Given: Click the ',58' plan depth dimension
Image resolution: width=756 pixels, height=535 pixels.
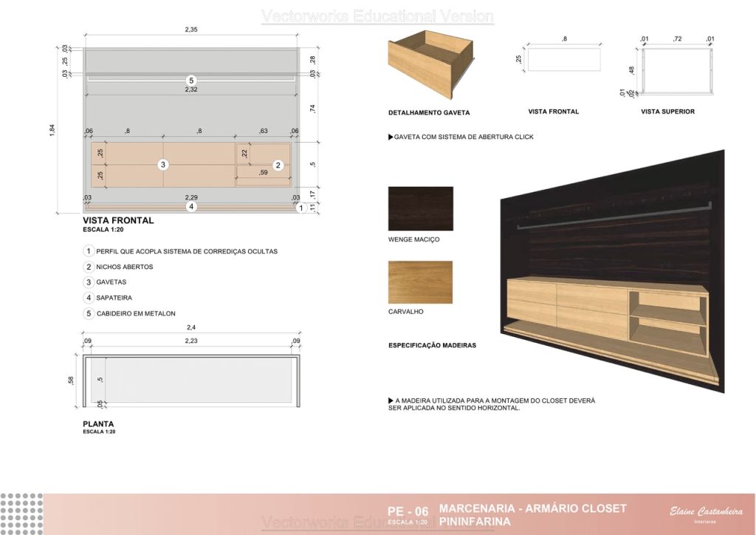Looking at the screenshot, I should pyautogui.click(x=71, y=381).
